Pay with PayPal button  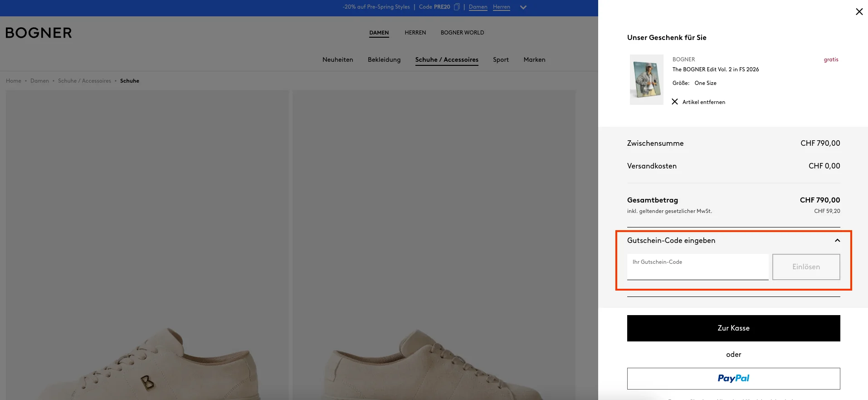733,379
